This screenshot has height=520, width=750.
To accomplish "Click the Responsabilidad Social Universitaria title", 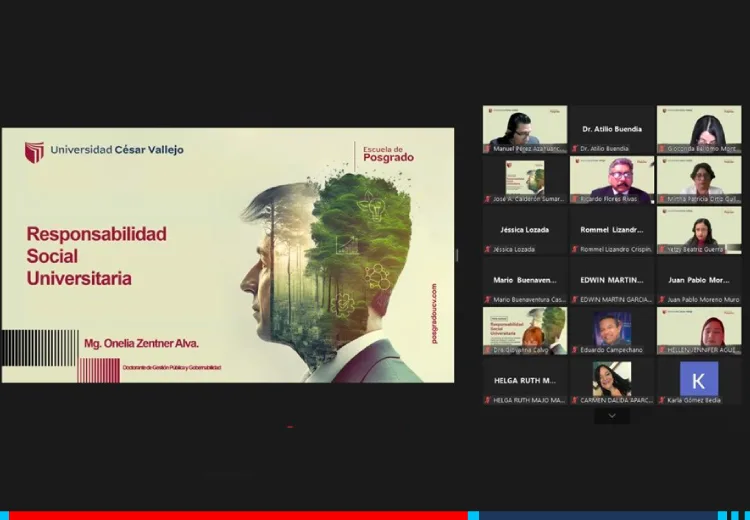I will pyautogui.click(x=97, y=256).
